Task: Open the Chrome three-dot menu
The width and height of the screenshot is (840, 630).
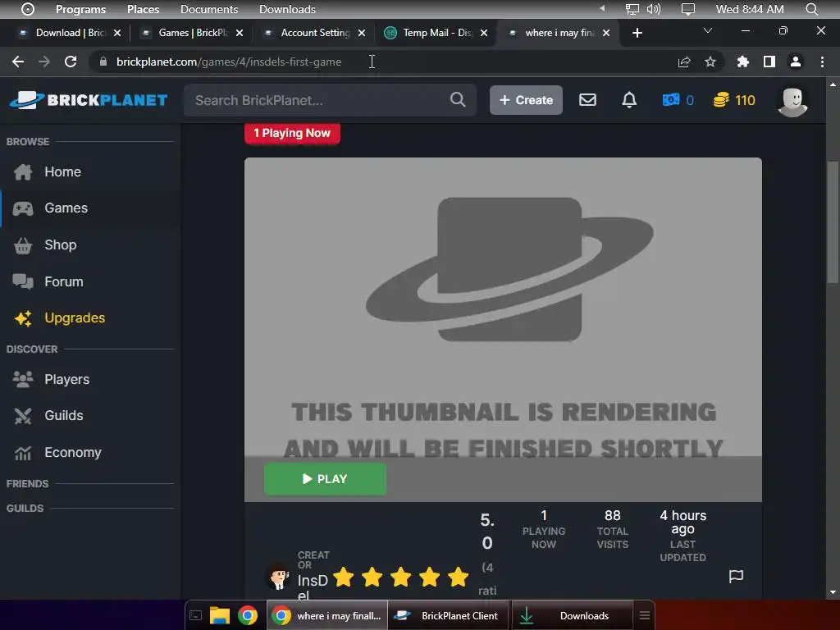Action: click(x=822, y=62)
